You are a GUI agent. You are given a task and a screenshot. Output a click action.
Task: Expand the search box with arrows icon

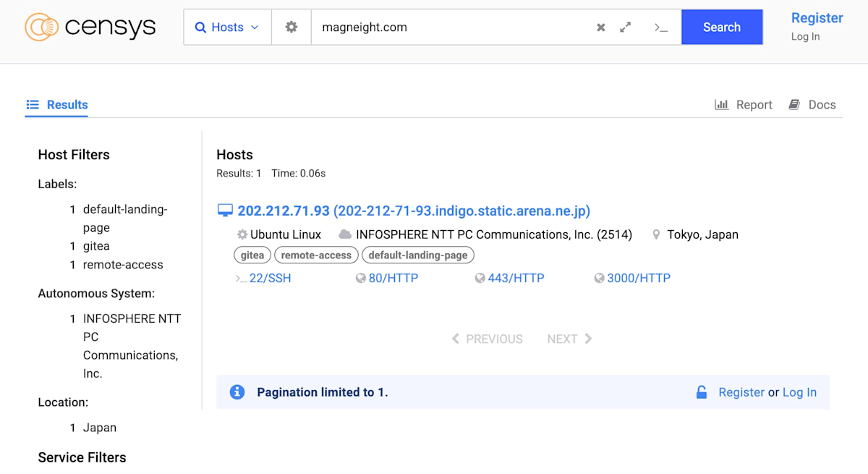tap(626, 27)
